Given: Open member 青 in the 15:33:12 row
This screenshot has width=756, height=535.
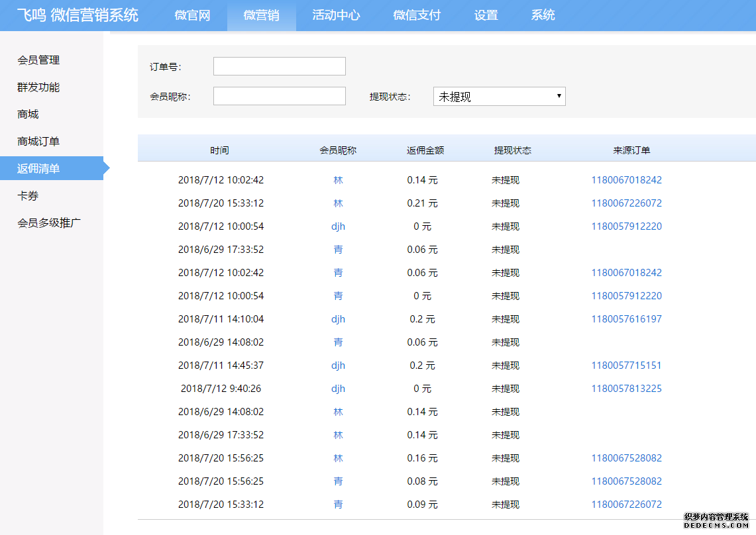Looking at the screenshot, I should pos(338,505).
